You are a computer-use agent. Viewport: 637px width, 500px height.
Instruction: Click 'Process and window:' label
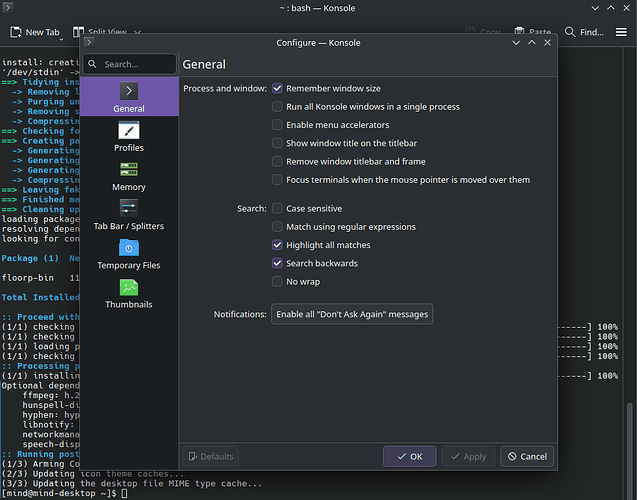click(225, 88)
